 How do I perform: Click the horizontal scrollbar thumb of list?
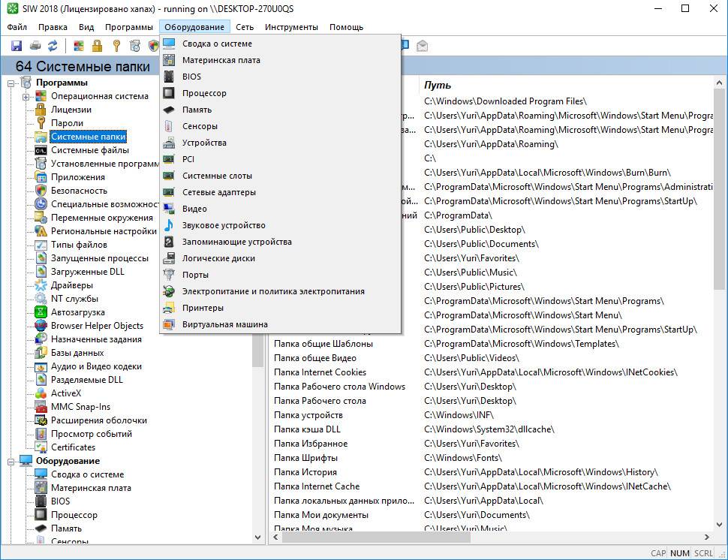coord(377,537)
